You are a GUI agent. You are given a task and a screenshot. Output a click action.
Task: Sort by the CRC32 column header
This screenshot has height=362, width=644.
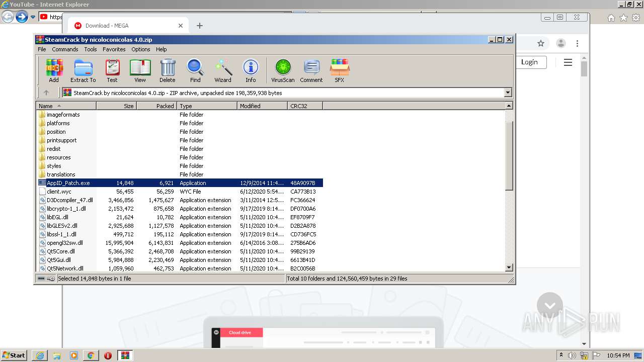click(305, 106)
